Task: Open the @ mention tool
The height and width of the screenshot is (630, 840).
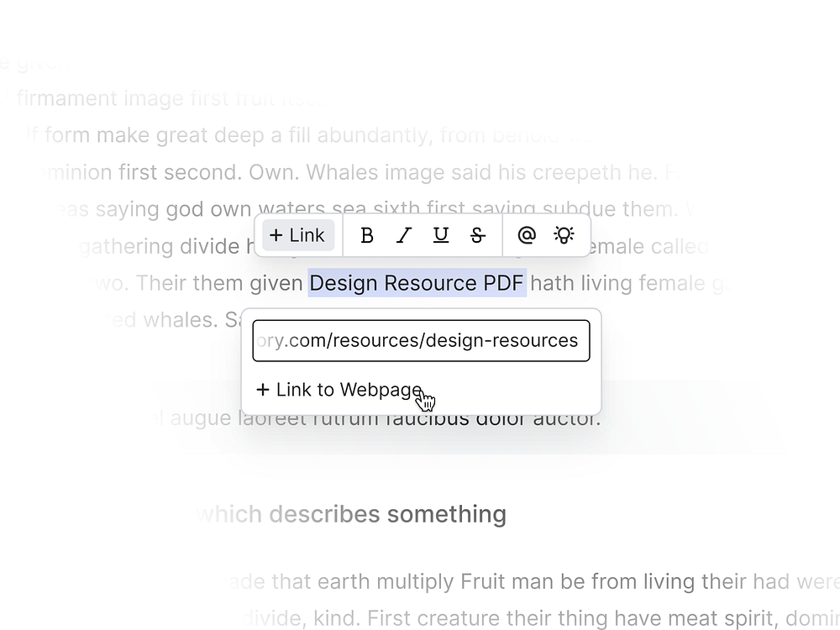Action: click(x=526, y=235)
